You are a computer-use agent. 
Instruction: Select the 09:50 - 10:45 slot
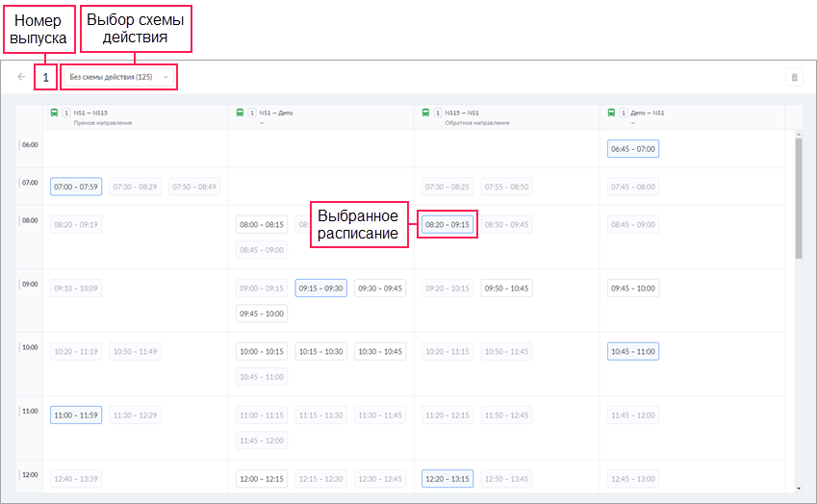[506, 288]
